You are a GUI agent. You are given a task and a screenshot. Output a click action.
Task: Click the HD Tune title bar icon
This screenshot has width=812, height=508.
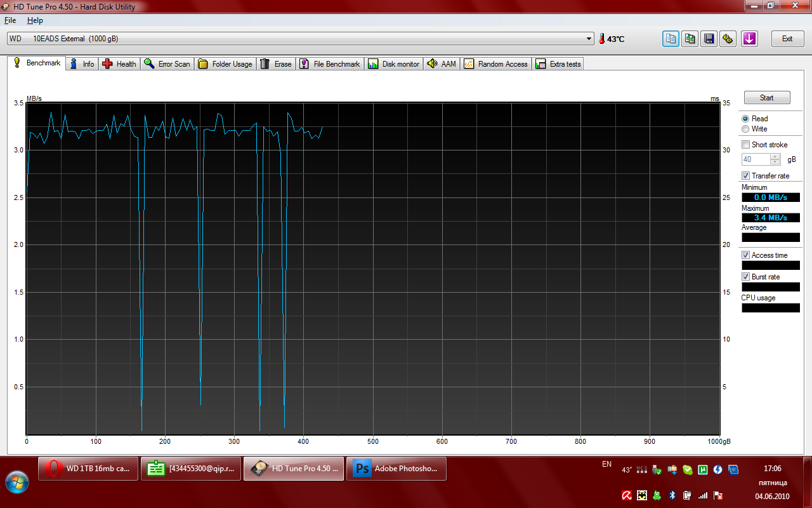7,6
